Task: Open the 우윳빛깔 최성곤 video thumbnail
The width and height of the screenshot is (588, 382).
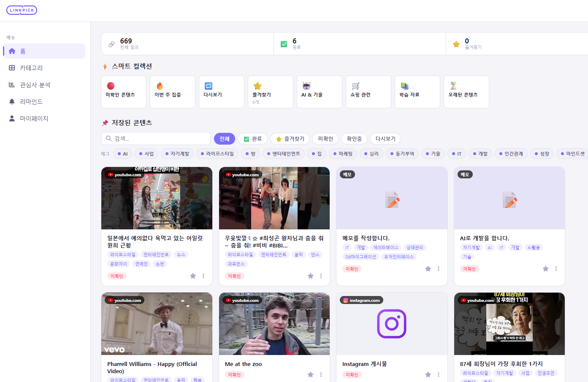Action: point(274,198)
